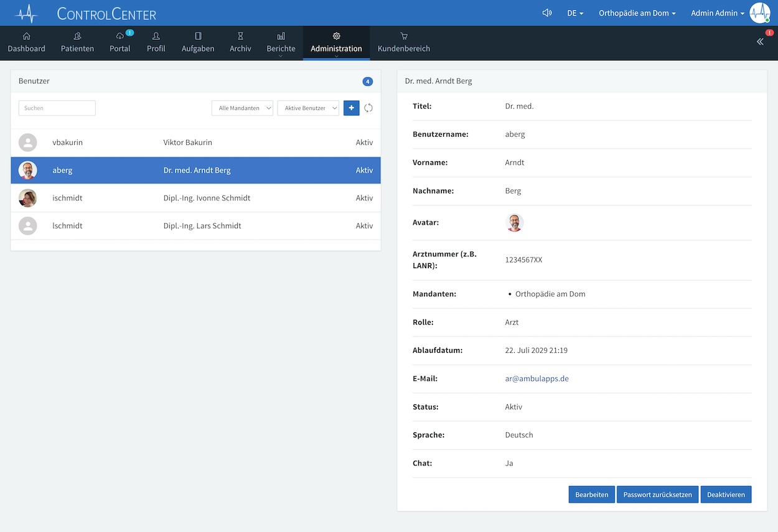
Task: Click Orthopädie am Dom in Mandanten list
Action: click(x=550, y=294)
